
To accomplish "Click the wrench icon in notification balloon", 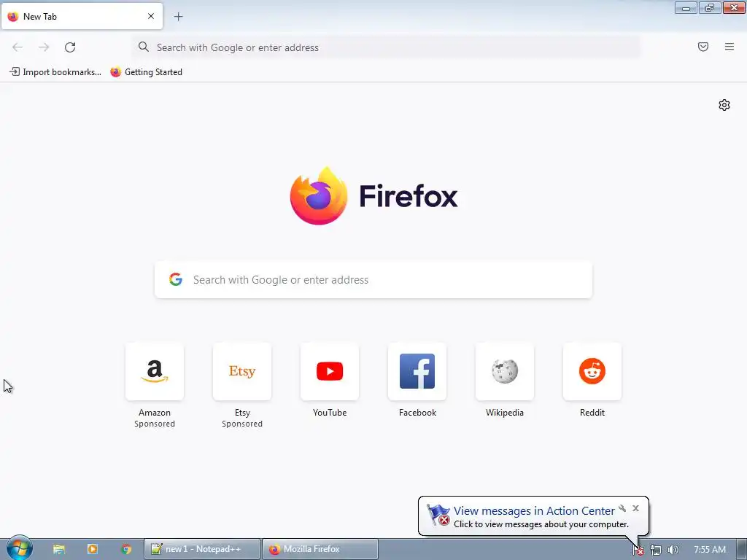I will click(622, 508).
